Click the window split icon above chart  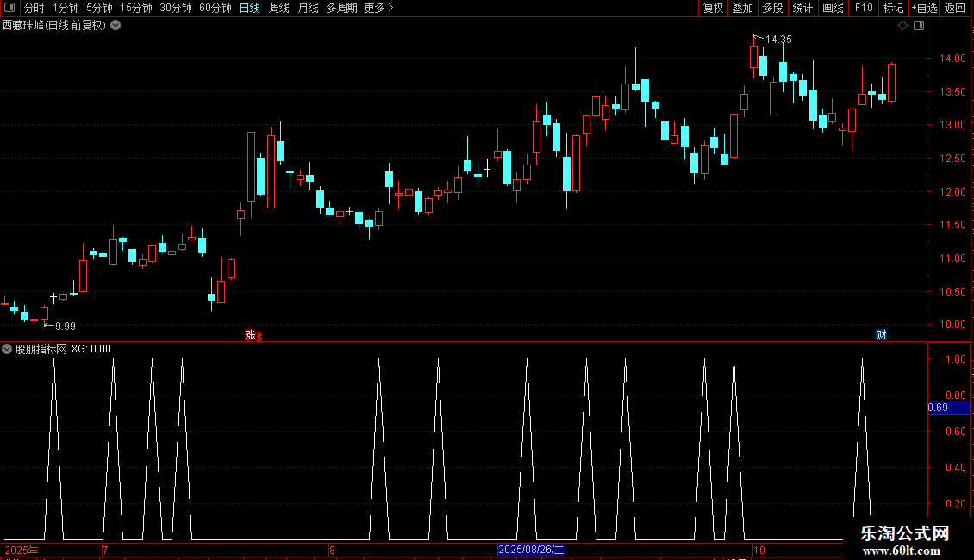(919, 26)
